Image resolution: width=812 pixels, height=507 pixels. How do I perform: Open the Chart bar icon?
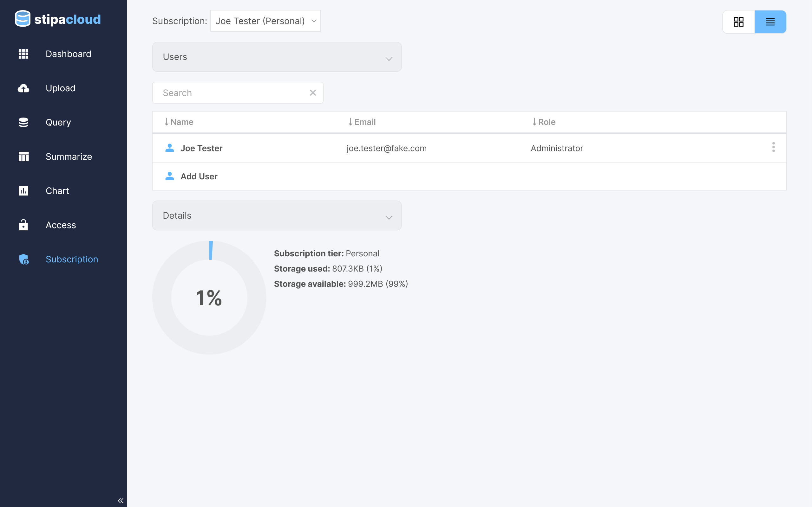(23, 191)
